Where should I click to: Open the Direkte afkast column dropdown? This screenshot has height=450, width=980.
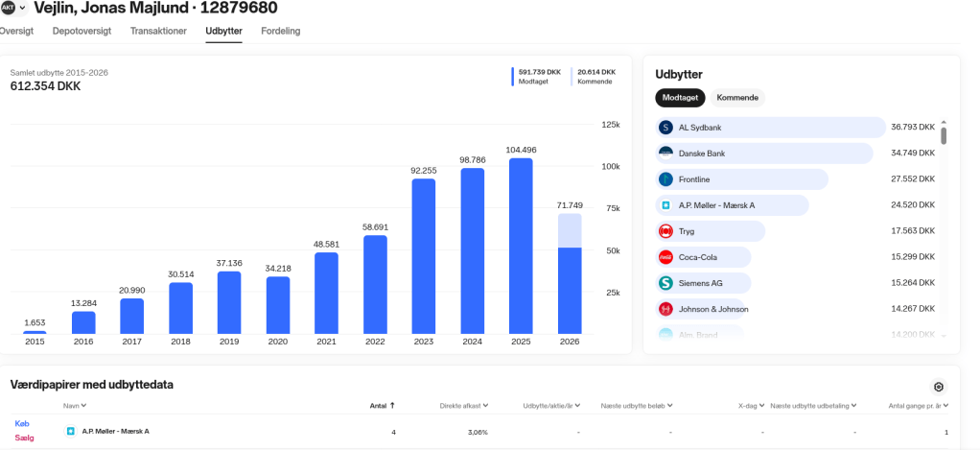click(x=486, y=406)
